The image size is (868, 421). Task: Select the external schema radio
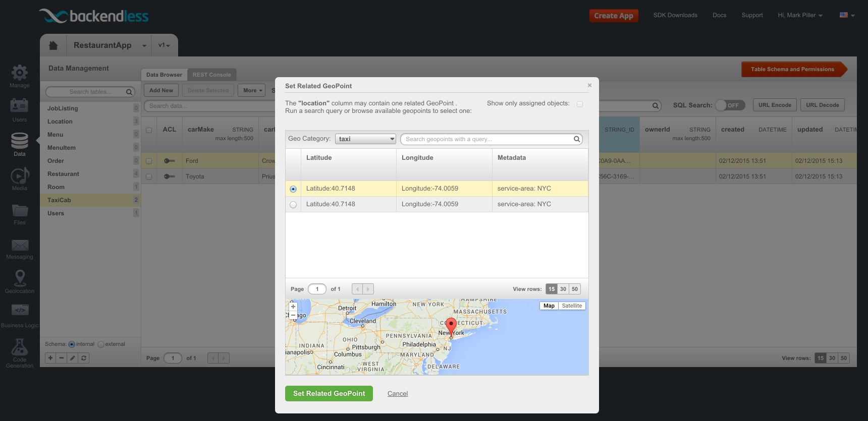click(x=101, y=344)
